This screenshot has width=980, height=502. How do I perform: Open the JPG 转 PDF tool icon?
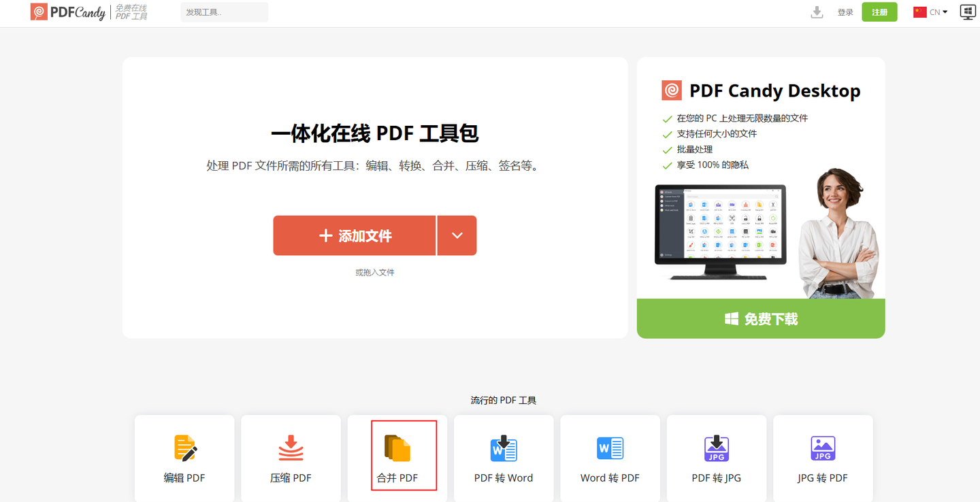(x=823, y=448)
